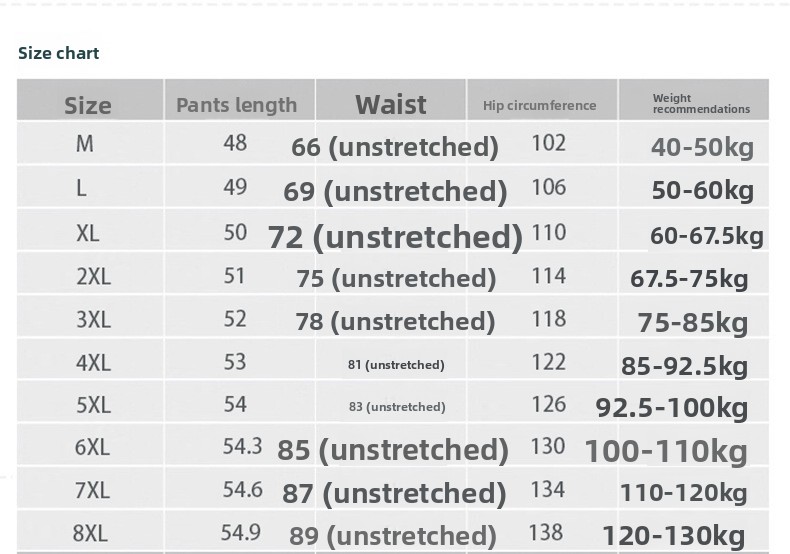
Task: Select the 120-130kg weight cell
Action: point(674,536)
